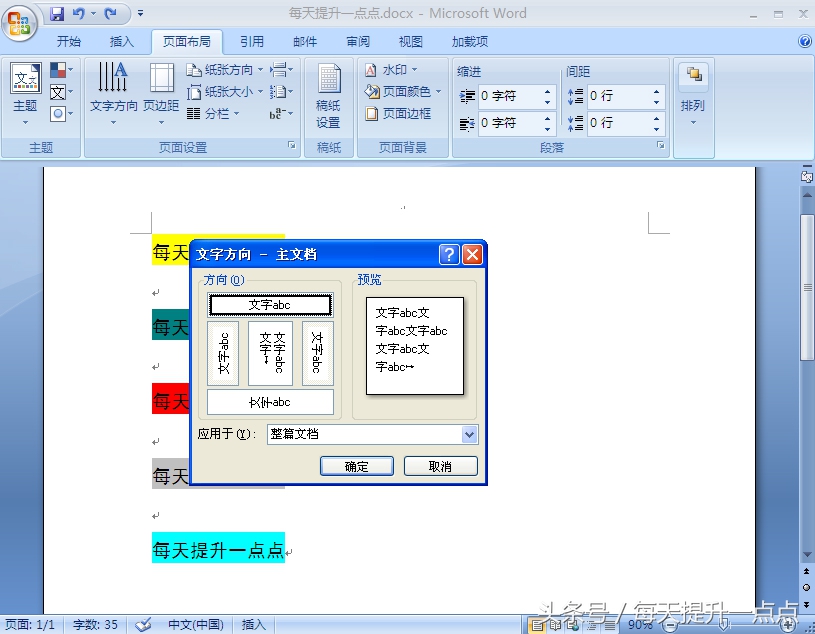Screen dimensions: 815x634
Task: Open the 排列 arrange menu
Action: tap(693, 96)
